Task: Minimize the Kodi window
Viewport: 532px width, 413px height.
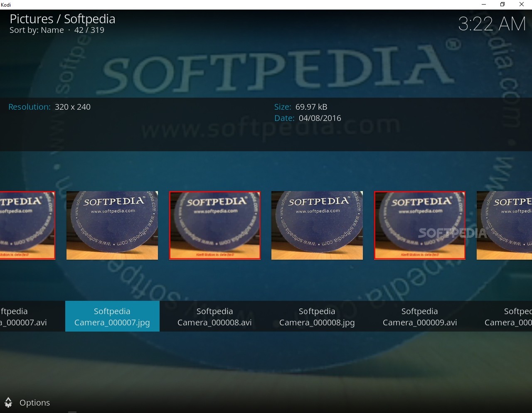Action: [x=483, y=5]
